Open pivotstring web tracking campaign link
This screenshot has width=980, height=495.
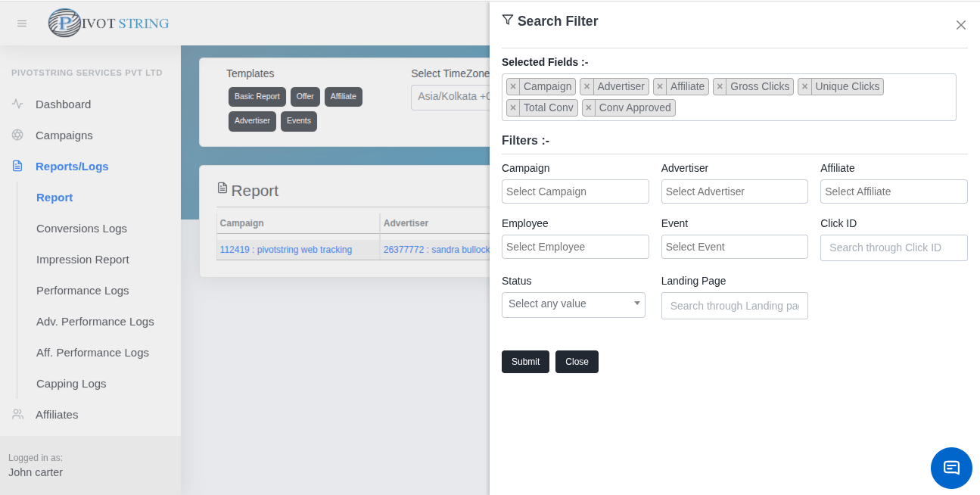286,250
